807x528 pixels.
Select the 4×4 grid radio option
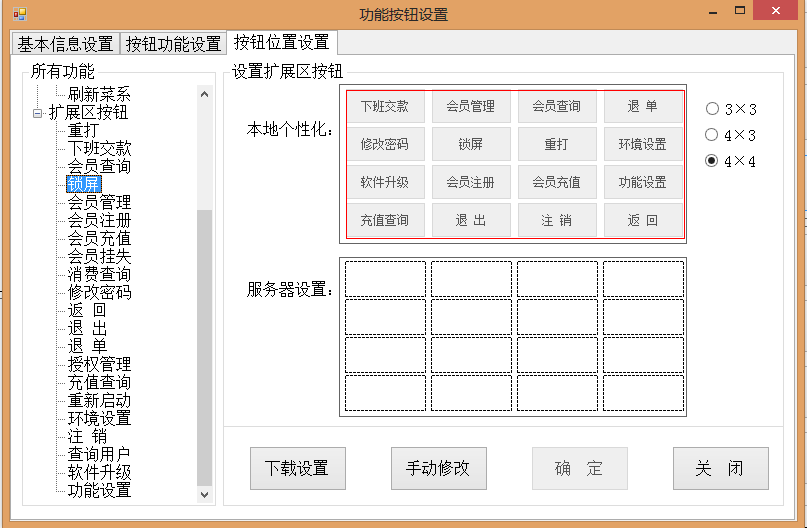[730, 161]
